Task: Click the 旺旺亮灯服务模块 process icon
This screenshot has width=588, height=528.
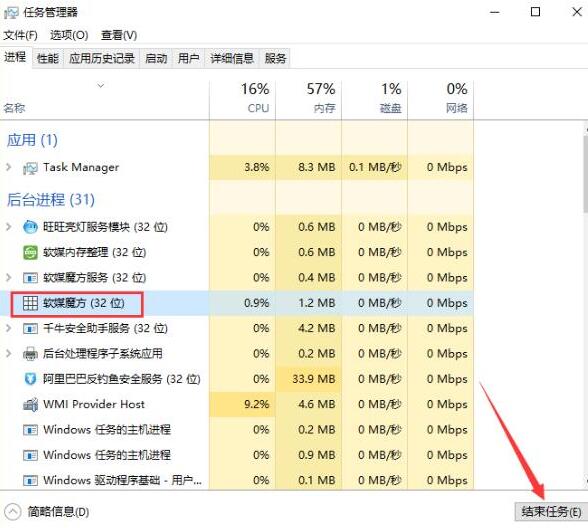Action: coord(30,227)
